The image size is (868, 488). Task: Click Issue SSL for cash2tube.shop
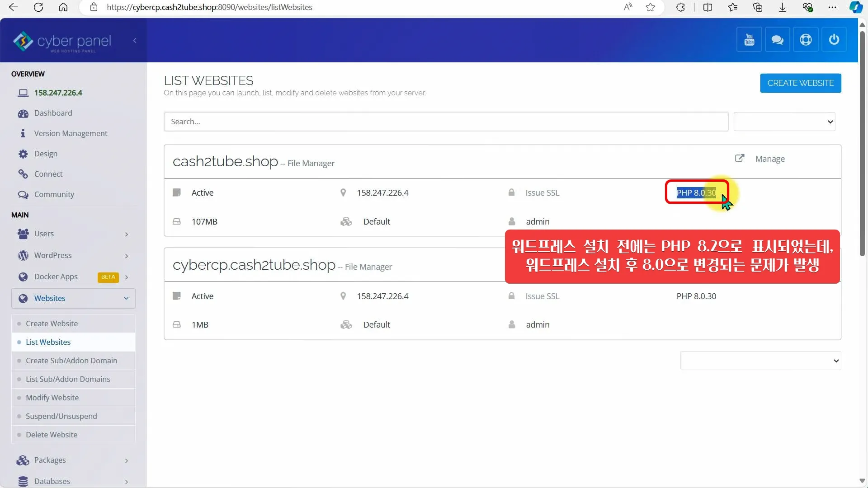pos(542,193)
